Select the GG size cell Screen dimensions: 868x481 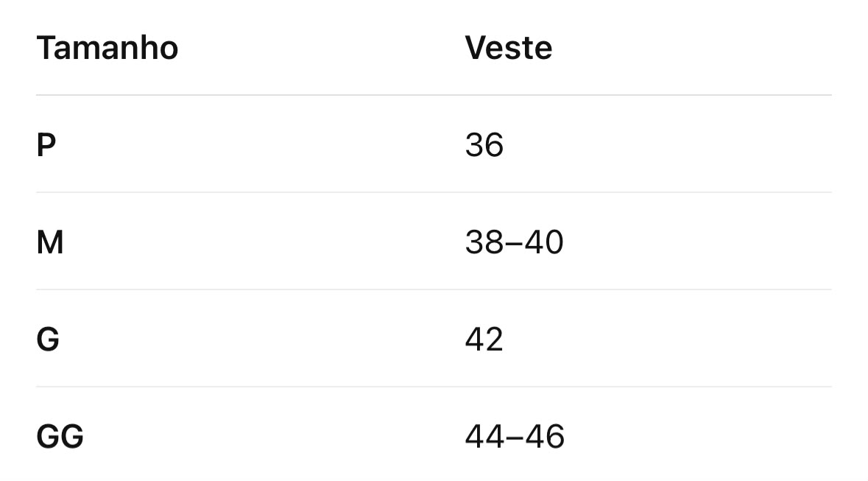pyautogui.click(x=60, y=436)
